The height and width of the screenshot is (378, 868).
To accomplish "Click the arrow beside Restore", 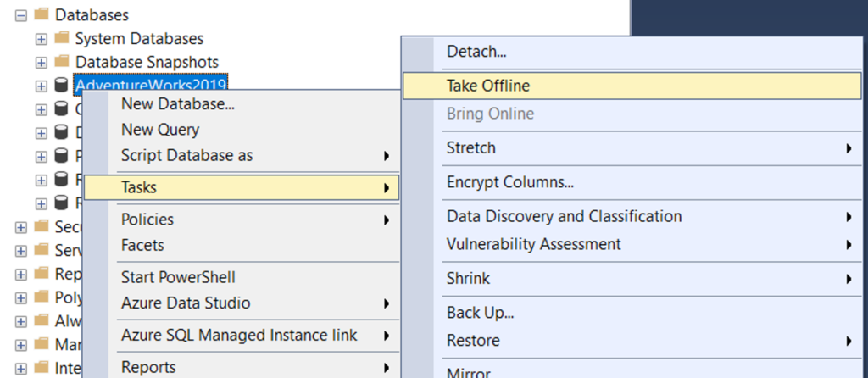I will coord(849,341).
